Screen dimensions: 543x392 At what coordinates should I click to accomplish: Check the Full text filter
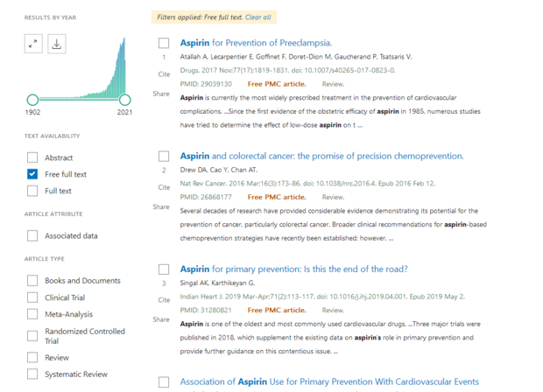pyautogui.click(x=32, y=191)
